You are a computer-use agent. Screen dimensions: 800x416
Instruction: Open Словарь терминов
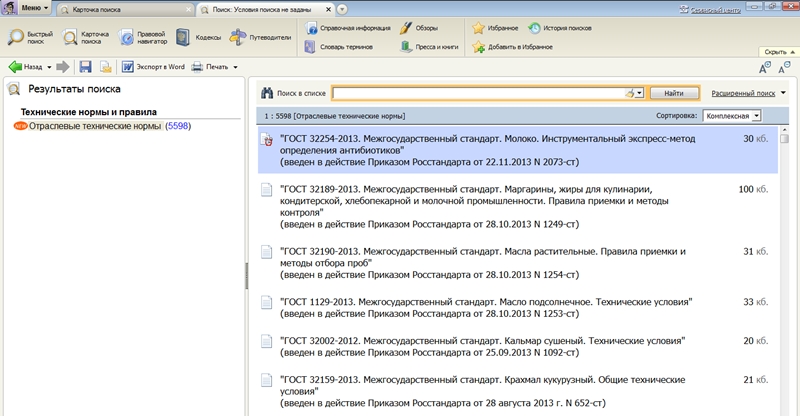click(x=313, y=46)
